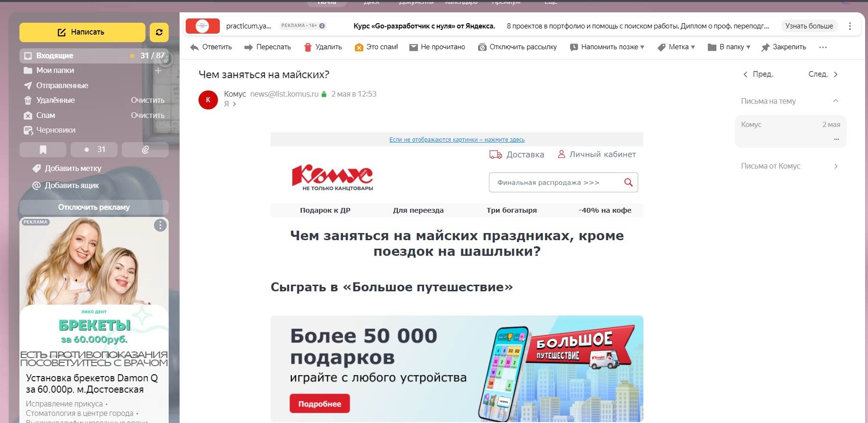Click the Установка брекетов Damon Q ad title

tap(92, 384)
